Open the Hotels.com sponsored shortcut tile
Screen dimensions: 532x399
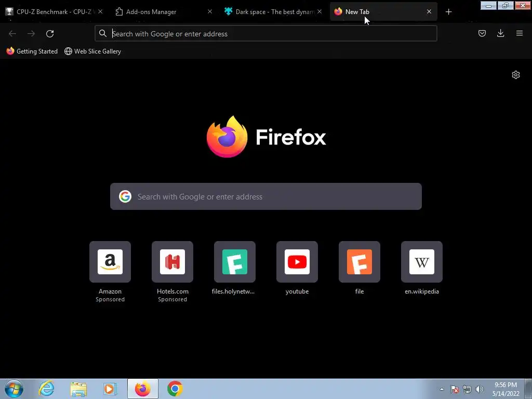pyautogui.click(x=172, y=262)
